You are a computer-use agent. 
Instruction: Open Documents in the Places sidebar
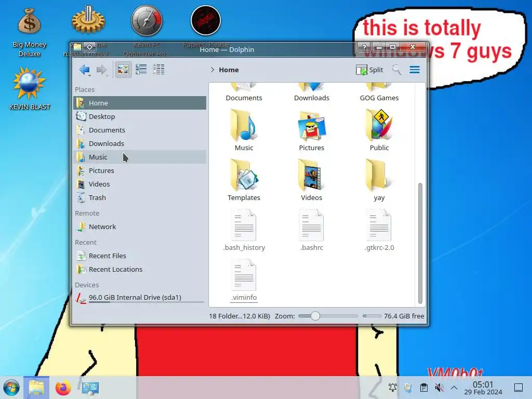click(139, 130)
